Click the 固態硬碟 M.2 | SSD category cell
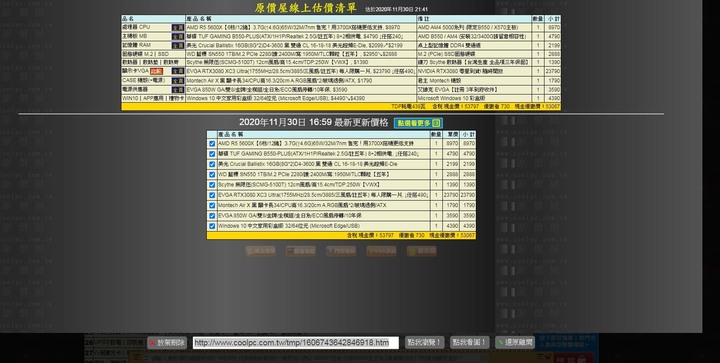The image size is (720, 363). [x=153, y=54]
